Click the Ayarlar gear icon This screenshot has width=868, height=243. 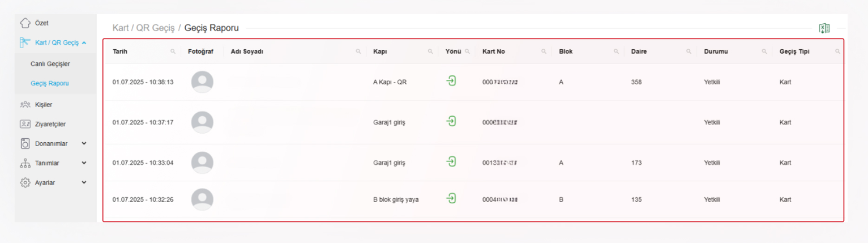click(25, 182)
